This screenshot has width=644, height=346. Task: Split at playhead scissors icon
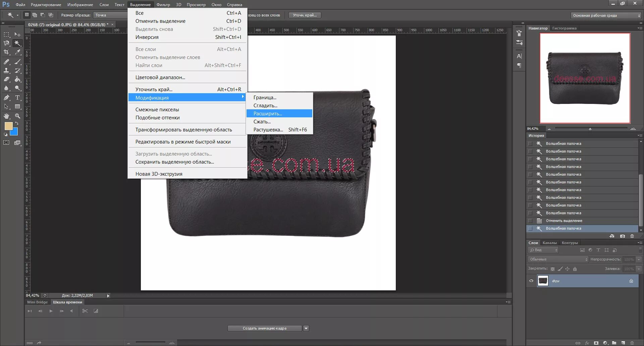coord(85,311)
